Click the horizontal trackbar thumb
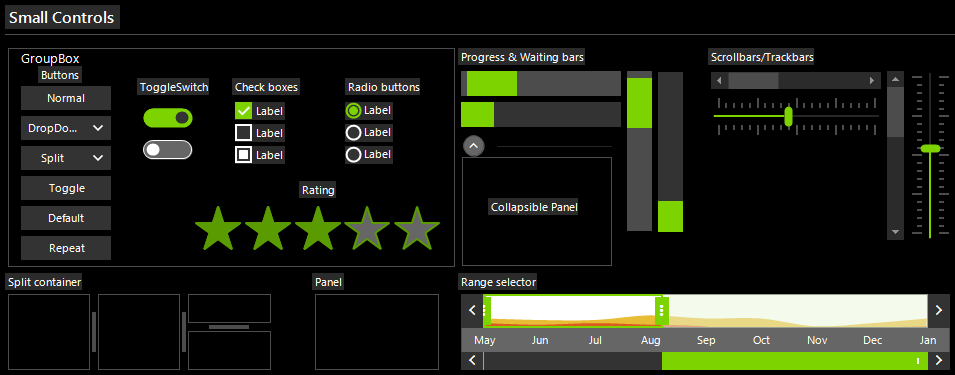 coord(789,116)
